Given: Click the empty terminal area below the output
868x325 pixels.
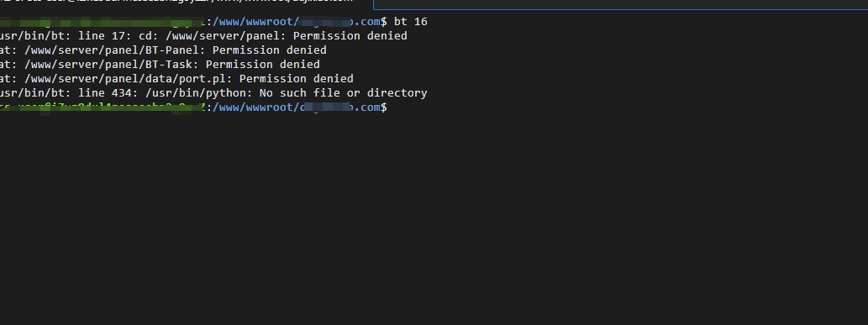Looking at the screenshot, I should (x=434, y=222).
